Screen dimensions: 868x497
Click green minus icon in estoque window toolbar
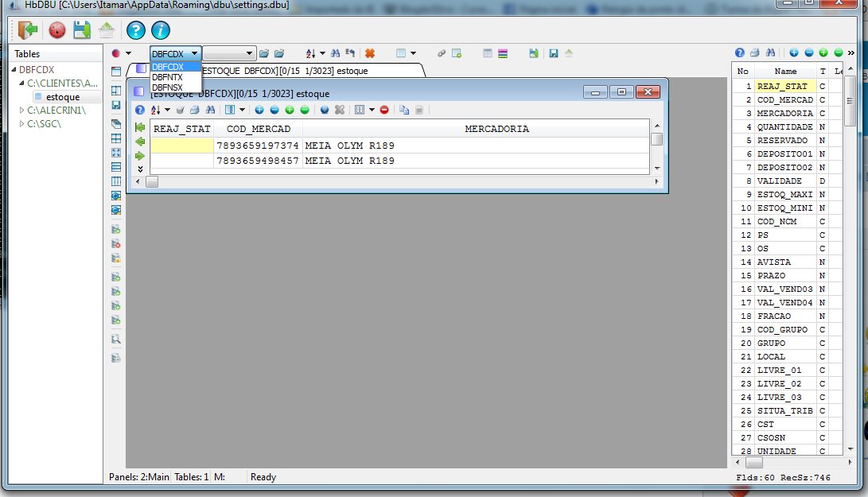pos(305,111)
